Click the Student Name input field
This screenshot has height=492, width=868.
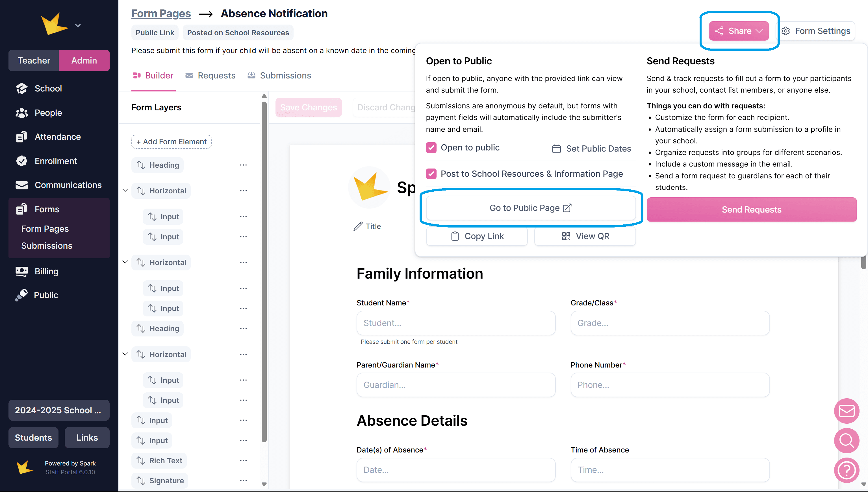coord(456,323)
